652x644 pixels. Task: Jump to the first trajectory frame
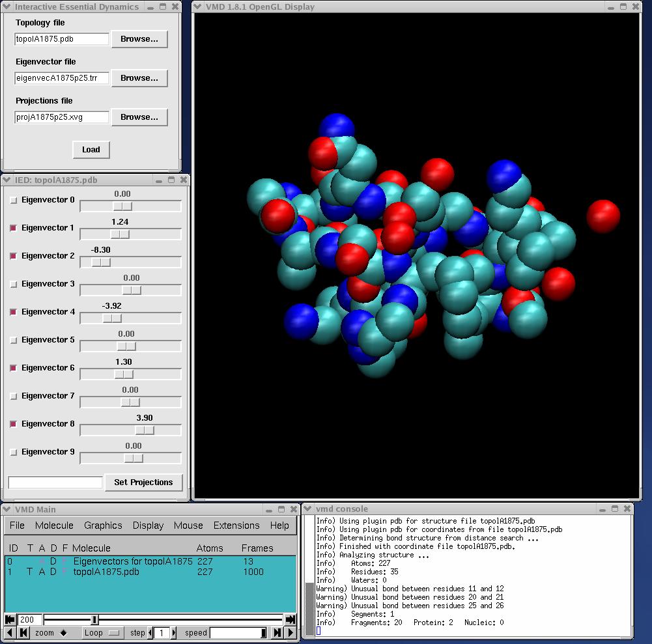[x=22, y=632]
